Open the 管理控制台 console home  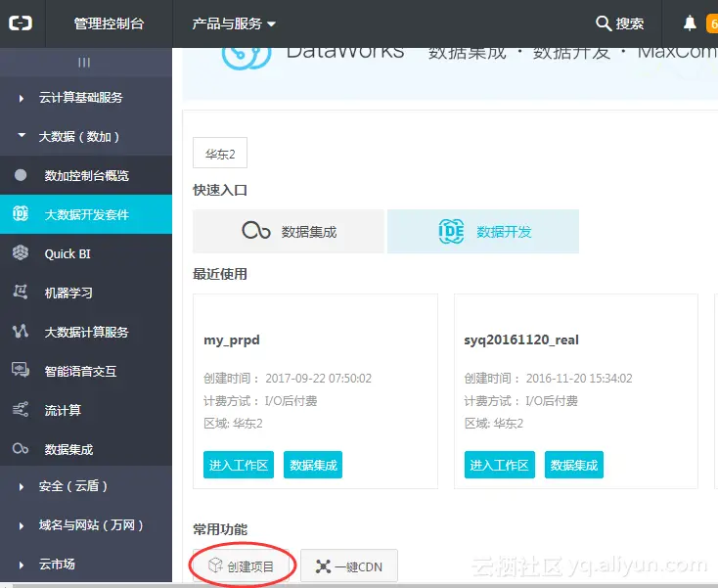point(109,23)
